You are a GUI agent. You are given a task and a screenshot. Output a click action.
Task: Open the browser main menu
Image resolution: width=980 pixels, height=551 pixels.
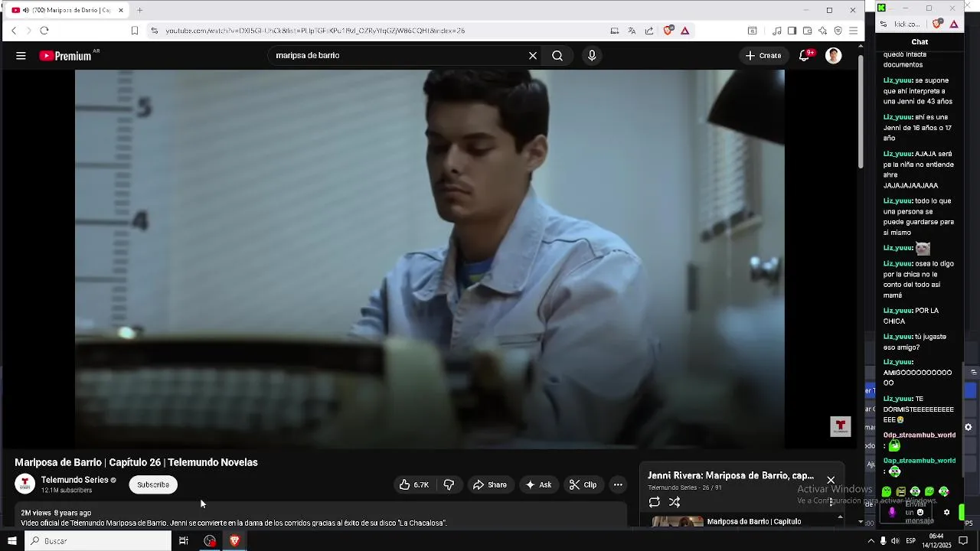pyautogui.click(x=854, y=31)
